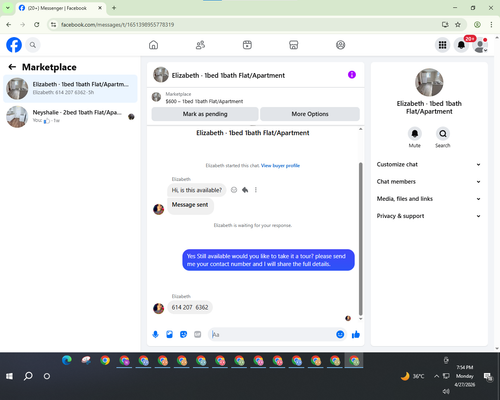
Task: Open the Groups icon in top navigation
Action: (340, 45)
